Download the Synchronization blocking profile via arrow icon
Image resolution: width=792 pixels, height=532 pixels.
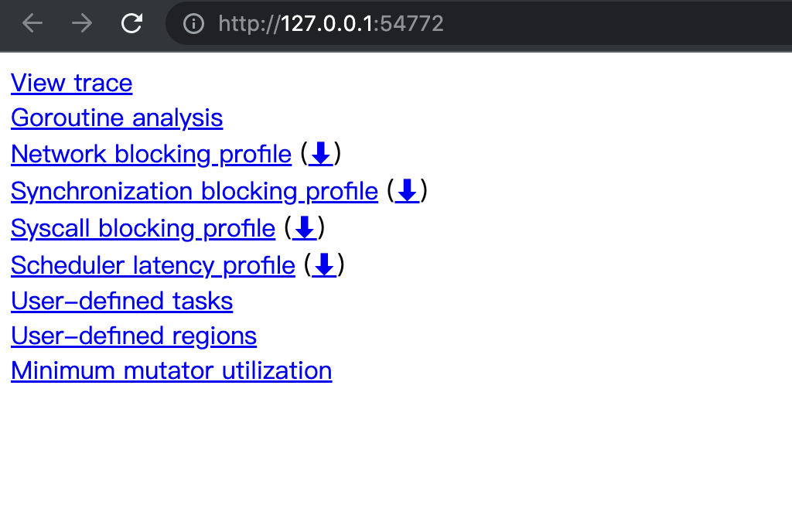(407, 191)
